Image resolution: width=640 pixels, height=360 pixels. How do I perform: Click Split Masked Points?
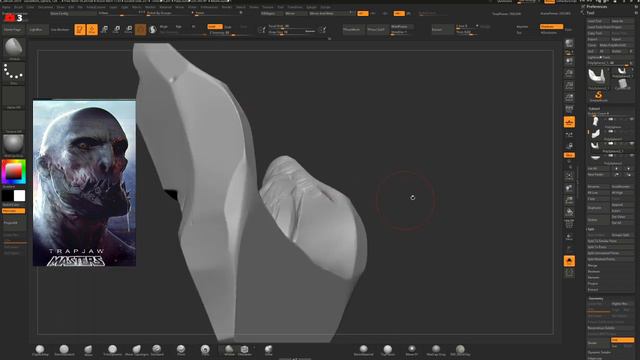[611, 259]
